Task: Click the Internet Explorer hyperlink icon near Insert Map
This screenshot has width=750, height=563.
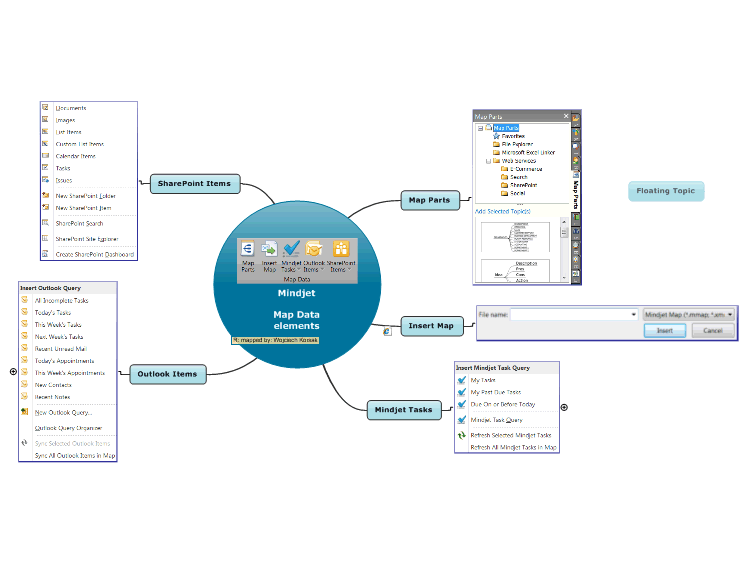Action: click(387, 331)
